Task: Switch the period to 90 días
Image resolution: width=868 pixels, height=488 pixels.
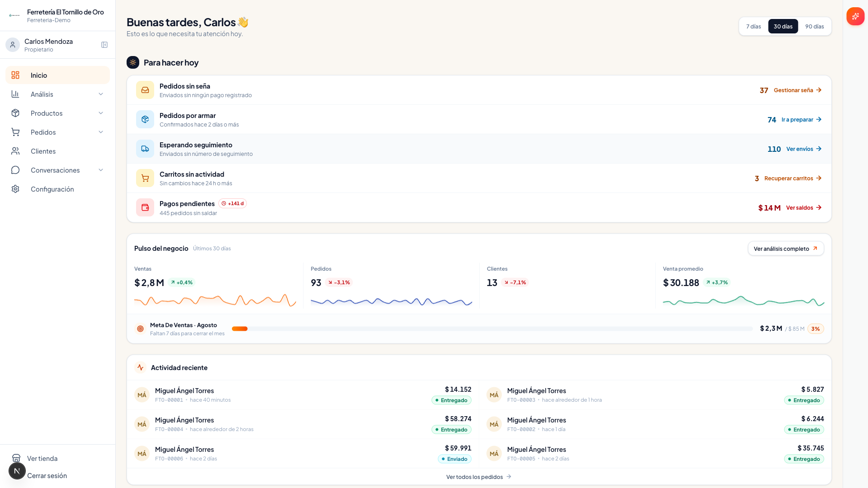Action: tap(814, 26)
